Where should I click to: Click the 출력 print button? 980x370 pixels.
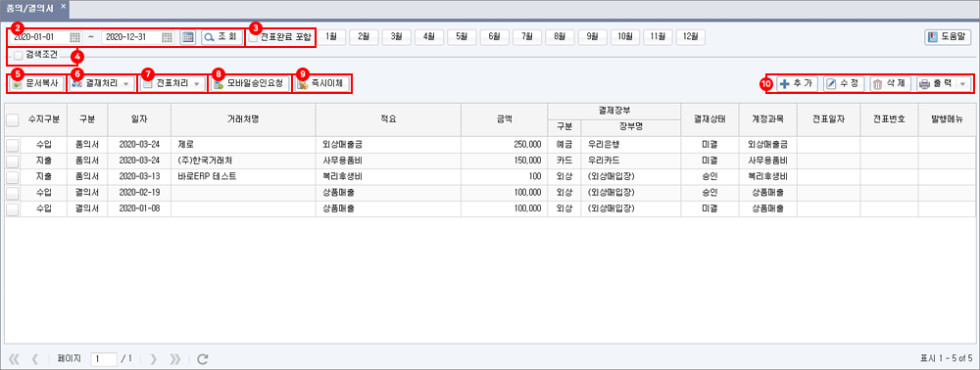tap(937, 83)
